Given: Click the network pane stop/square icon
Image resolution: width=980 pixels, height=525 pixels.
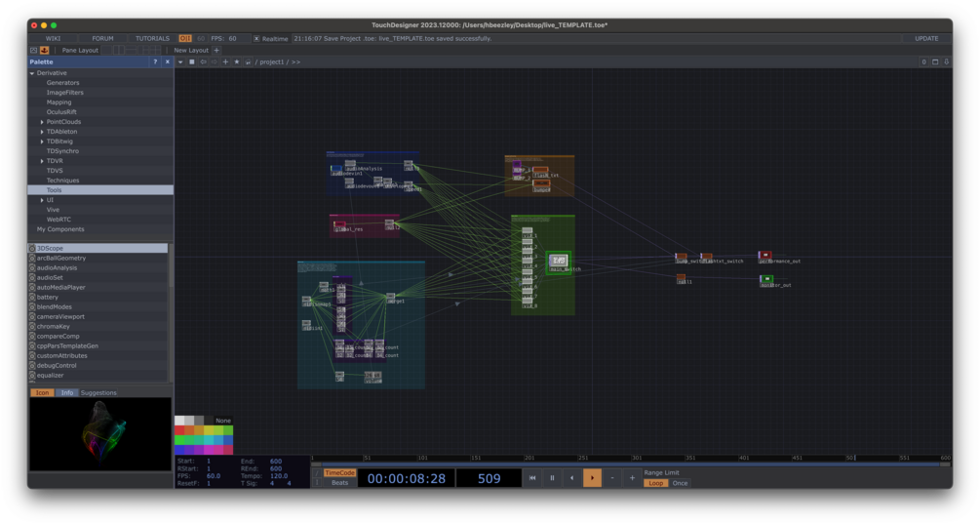Looking at the screenshot, I should point(192,61).
